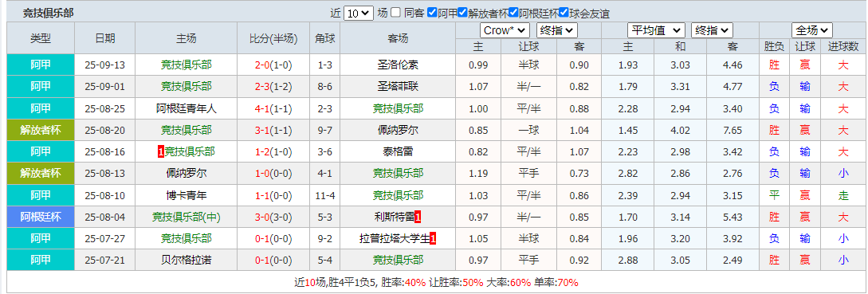The width and height of the screenshot is (868, 294).
Task: Open the 平均值 odds dropdown
Action: click(656, 30)
